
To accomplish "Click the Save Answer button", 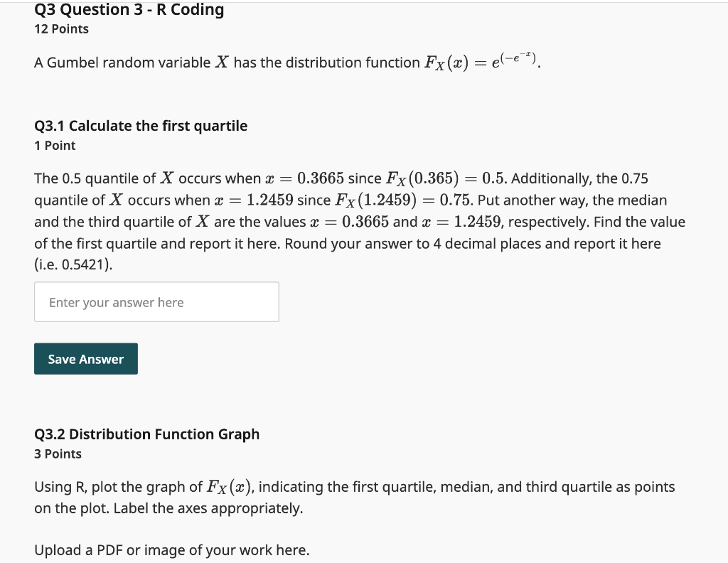I will tap(86, 359).
